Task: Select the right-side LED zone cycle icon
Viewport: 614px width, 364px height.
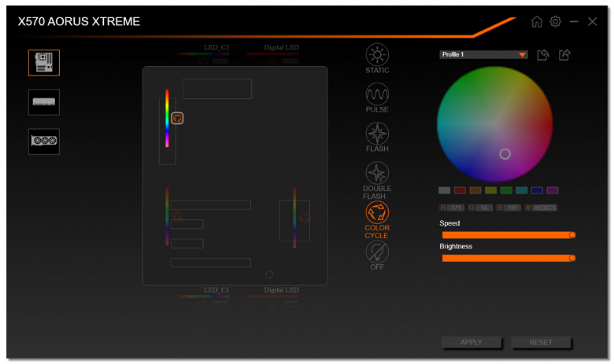Action: click(x=305, y=218)
